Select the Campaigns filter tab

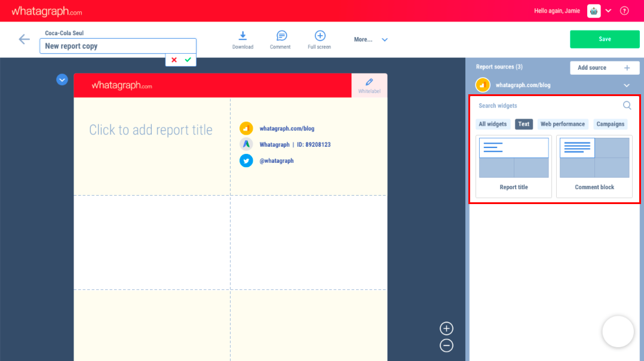point(611,124)
